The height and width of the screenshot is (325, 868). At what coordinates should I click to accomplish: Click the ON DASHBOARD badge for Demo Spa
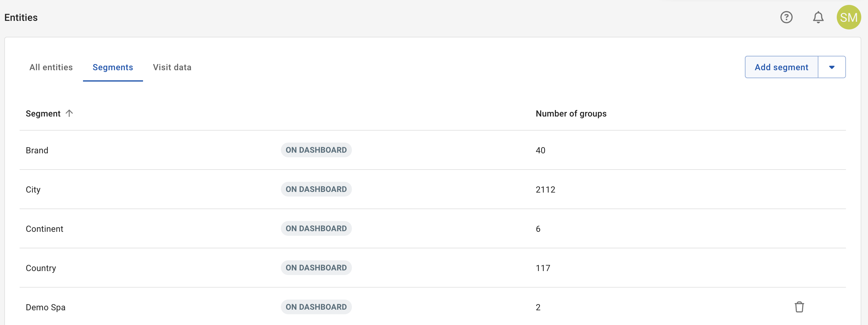[316, 307]
